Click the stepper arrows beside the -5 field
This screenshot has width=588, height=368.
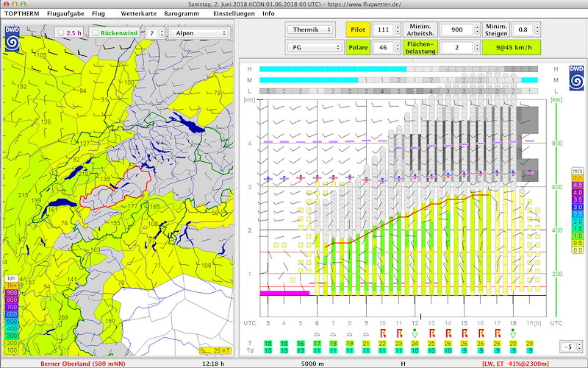(580, 346)
